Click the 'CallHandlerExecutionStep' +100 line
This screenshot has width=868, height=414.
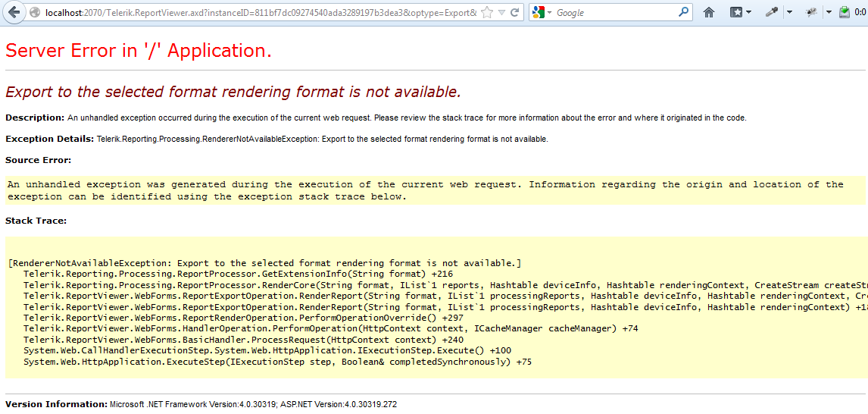(x=267, y=350)
